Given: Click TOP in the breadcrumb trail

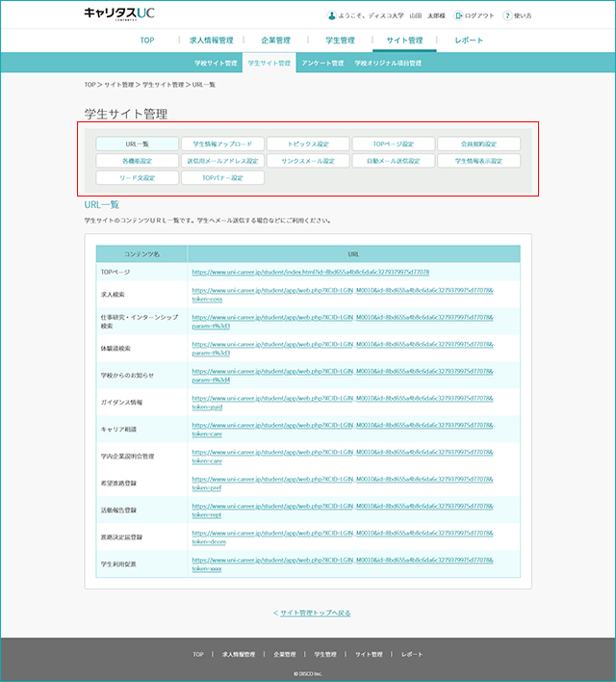Looking at the screenshot, I should [x=90, y=85].
